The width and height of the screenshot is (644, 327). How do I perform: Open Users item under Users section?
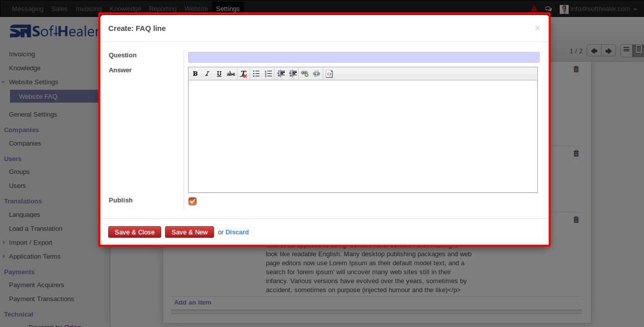17,186
